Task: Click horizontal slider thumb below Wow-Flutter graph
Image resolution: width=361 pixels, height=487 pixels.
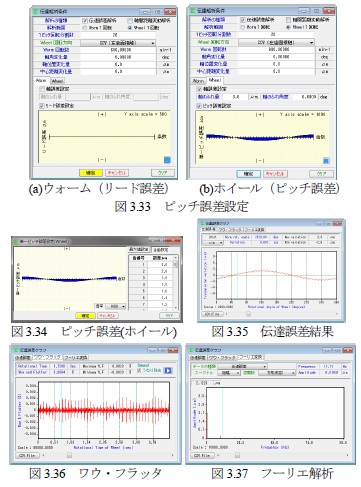Action: 69,455
